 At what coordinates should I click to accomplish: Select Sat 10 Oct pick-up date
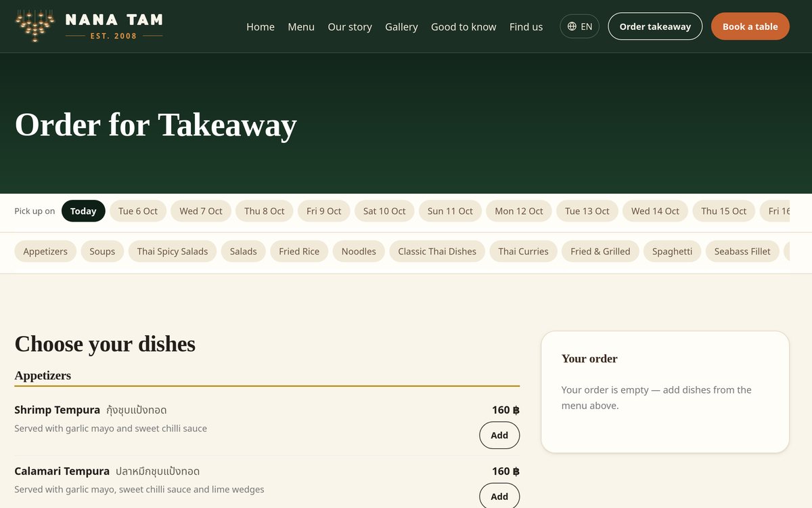coord(384,211)
